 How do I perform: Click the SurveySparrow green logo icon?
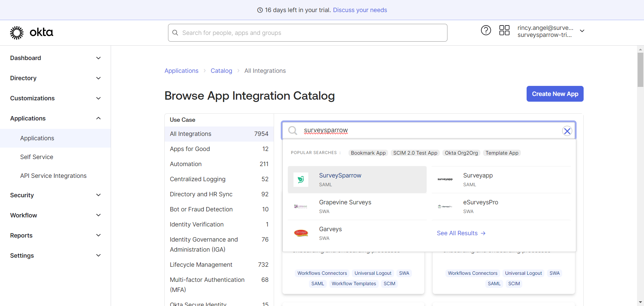tap(301, 180)
